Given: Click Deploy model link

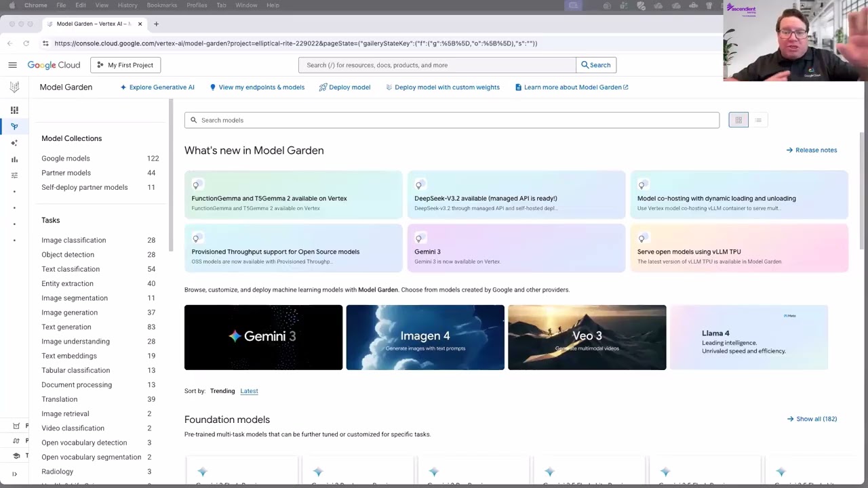Looking at the screenshot, I should 344,87.
